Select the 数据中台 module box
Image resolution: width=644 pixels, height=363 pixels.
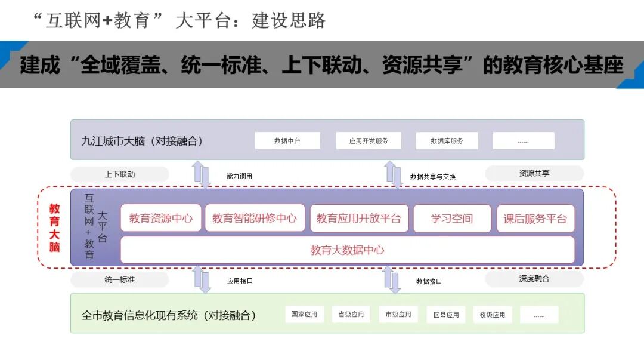point(287,140)
